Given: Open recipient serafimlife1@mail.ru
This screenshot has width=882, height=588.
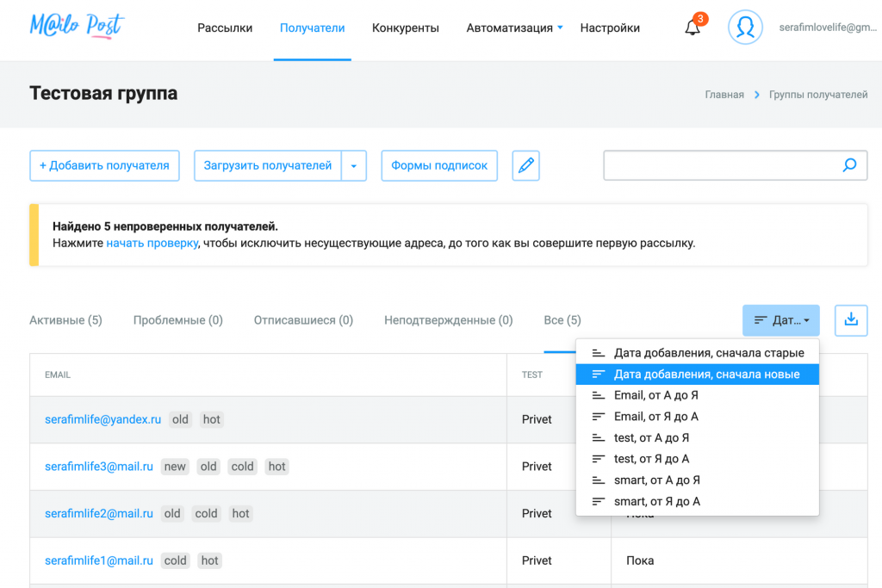Looking at the screenshot, I should pyautogui.click(x=99, y=561).
